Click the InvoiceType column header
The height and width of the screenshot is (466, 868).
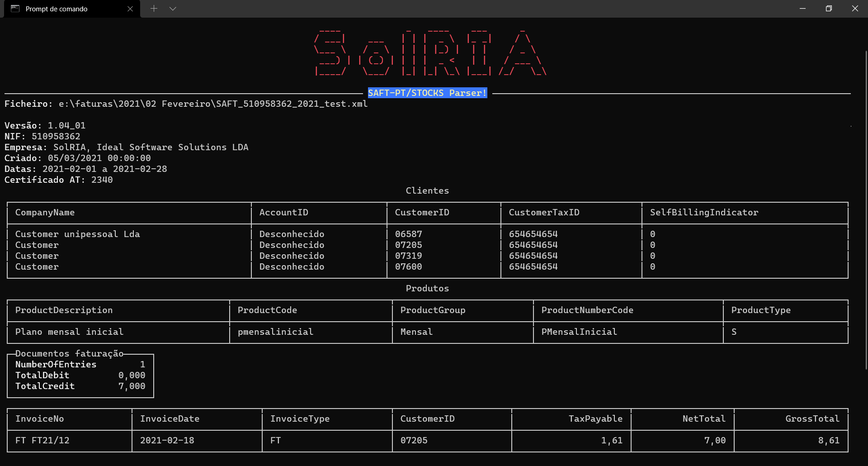(300, 418)
